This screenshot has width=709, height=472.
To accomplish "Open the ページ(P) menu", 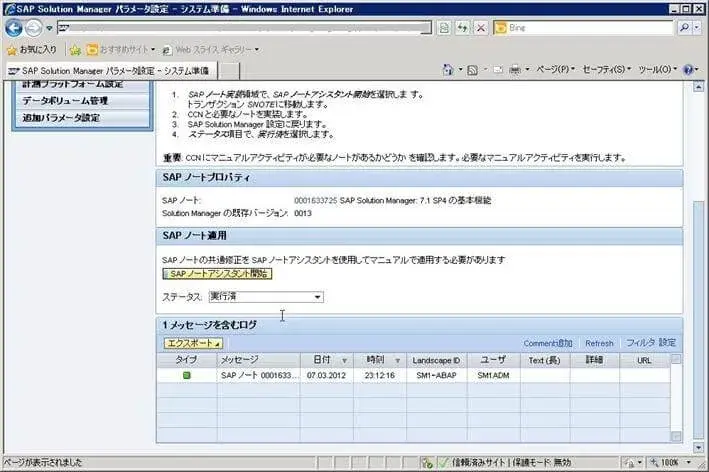I will coord(555,69).
